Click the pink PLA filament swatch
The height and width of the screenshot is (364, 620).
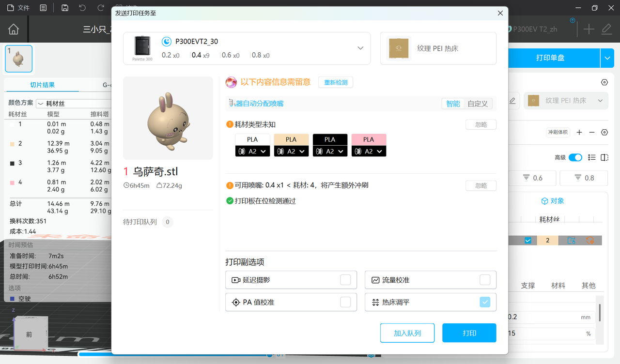(x=369, y=139)
